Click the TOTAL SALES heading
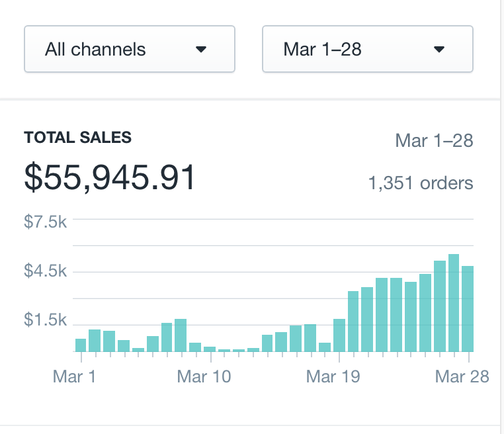 pos(77,138)
